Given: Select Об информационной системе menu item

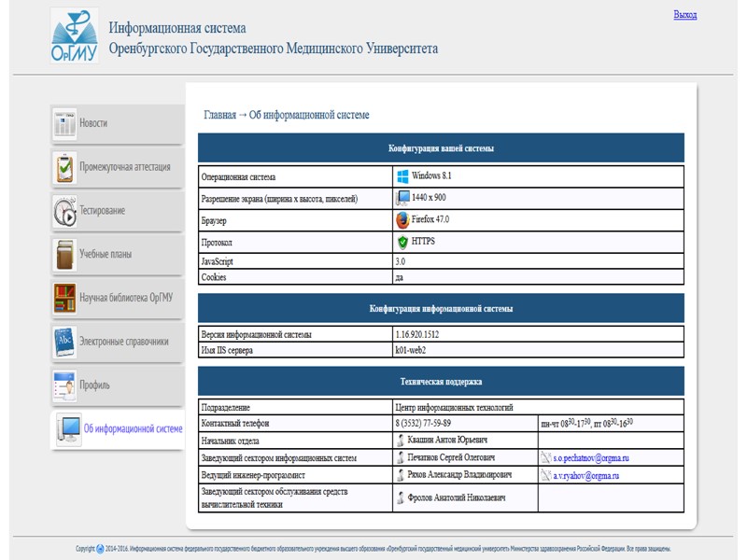Looking at the screenshot, I should click(x=118, y=429).
